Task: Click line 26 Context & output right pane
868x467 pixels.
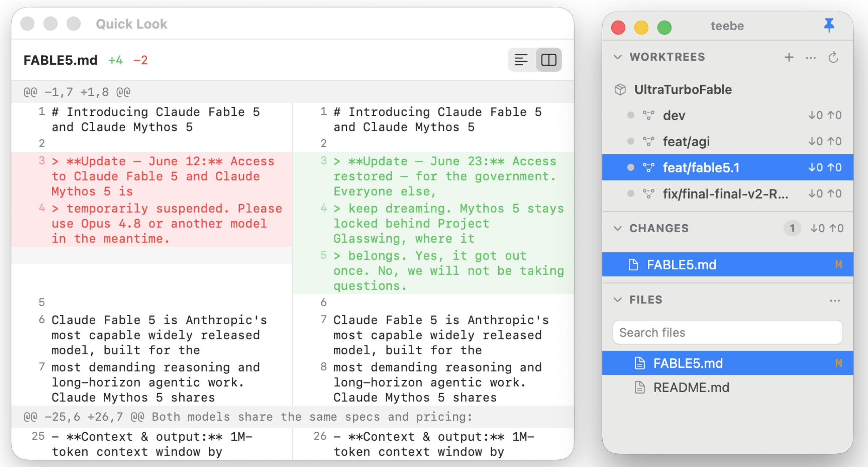Action: (x=434, y=444)
